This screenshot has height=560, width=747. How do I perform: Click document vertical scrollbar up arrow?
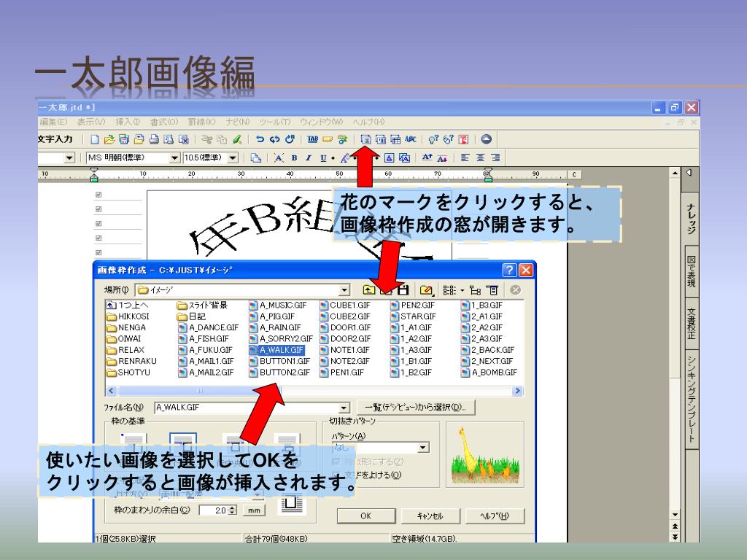[675, 174]
